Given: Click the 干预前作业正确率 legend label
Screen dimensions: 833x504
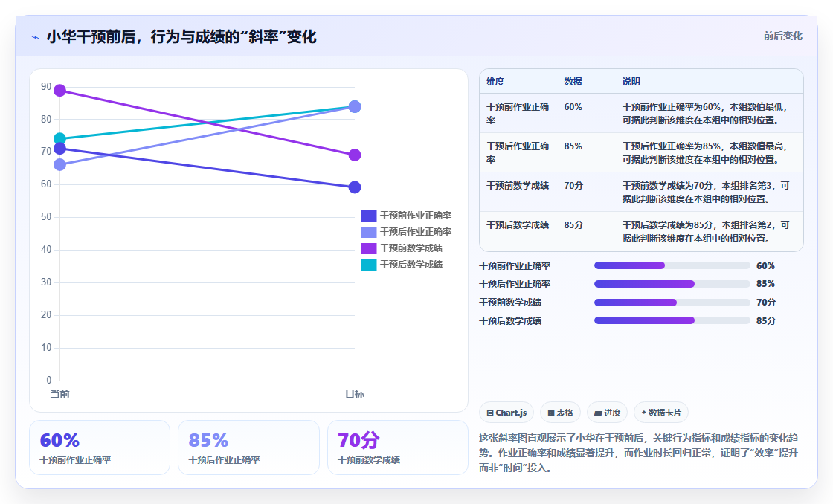Looking at the screenshot, I should 416,216.
